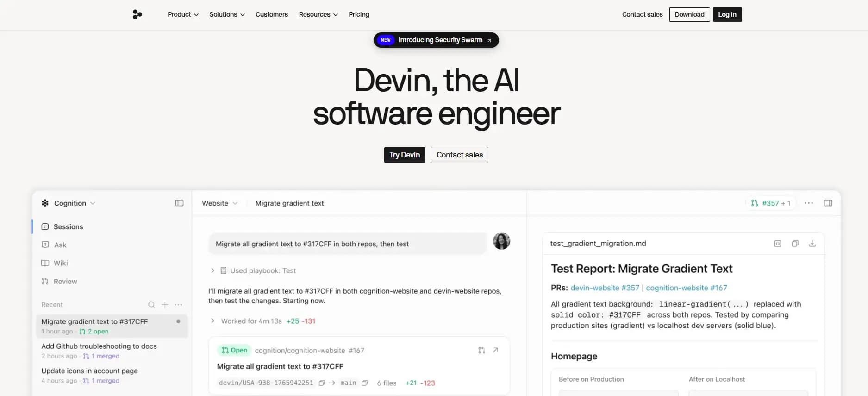Click the #357 + 1 pull request badge

[770, 203]
